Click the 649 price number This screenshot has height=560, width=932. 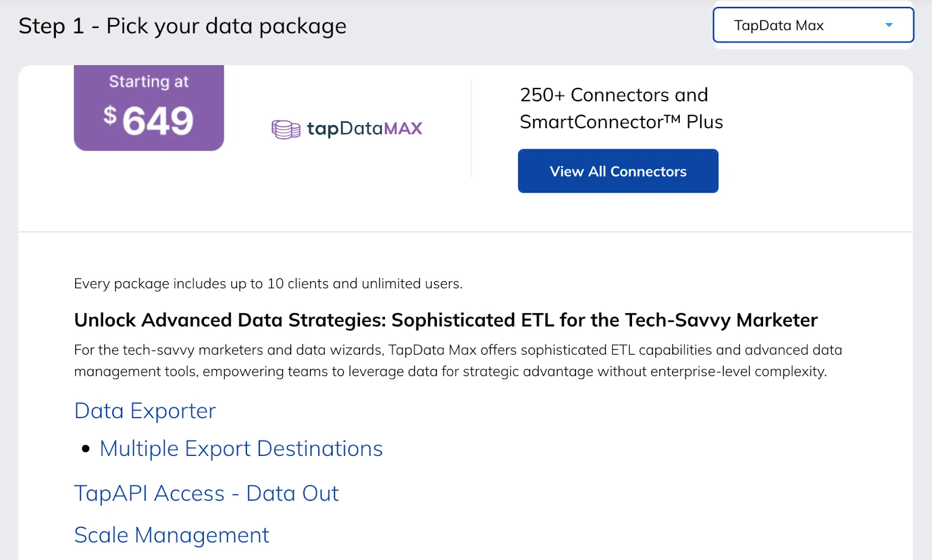click(158, 121)
